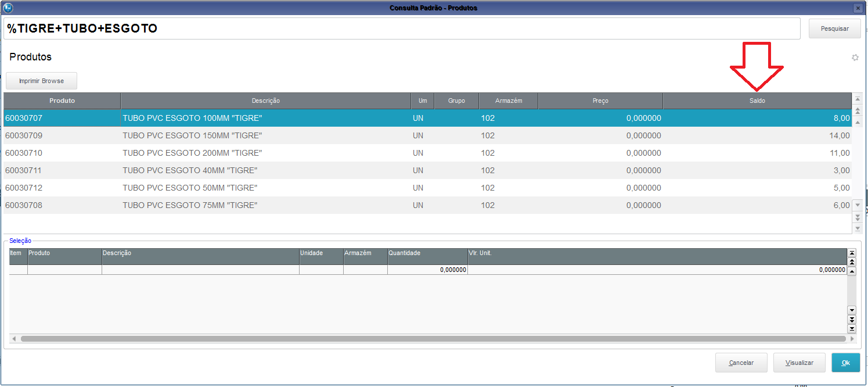Click the Imprimir Browse button
Screen dimensions: 868x387
tap(41, 81)
